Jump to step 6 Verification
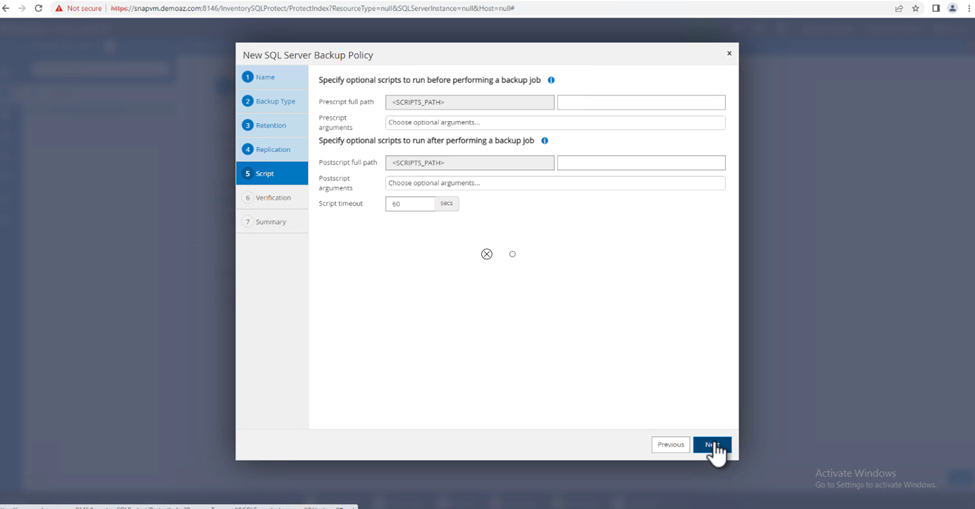The width and height of the screenshot is (975, 509). click(x=272, y=198)
